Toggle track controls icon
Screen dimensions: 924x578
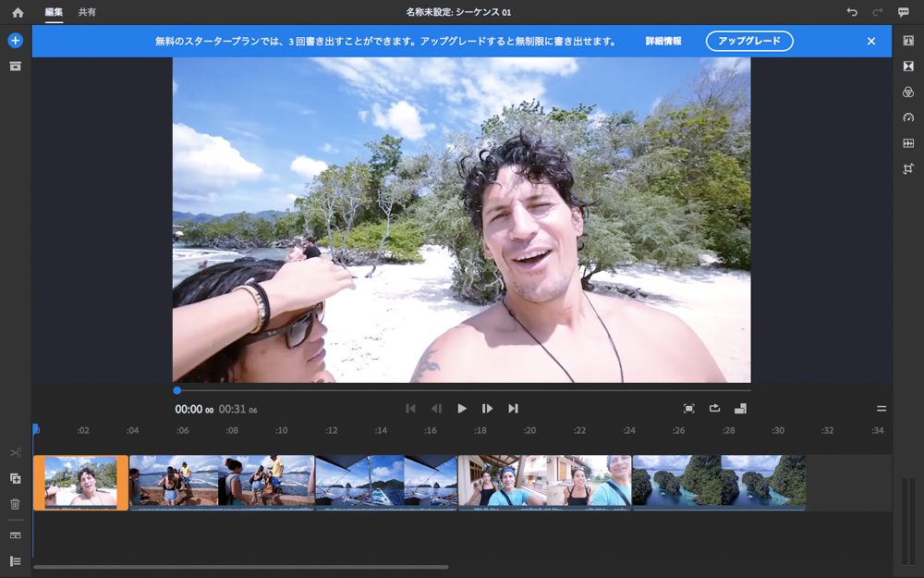coord(16,535)
